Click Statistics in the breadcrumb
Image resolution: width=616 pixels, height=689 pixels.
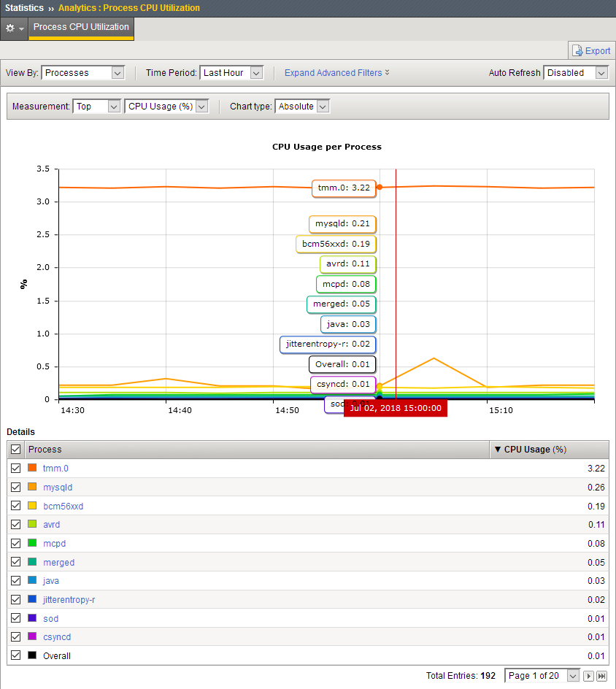25,8
